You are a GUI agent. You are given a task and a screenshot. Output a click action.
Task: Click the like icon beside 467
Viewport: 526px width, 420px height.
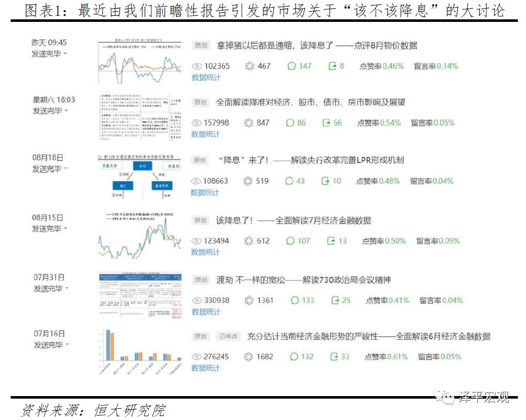250,66
